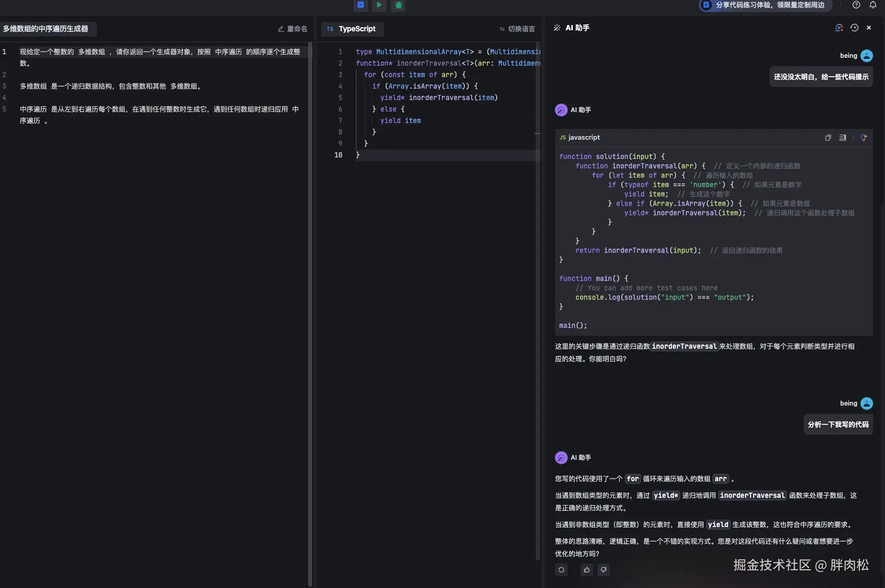Open the 切换语言 language switcher
Screen dimensions: 885x588
point(517,29)
